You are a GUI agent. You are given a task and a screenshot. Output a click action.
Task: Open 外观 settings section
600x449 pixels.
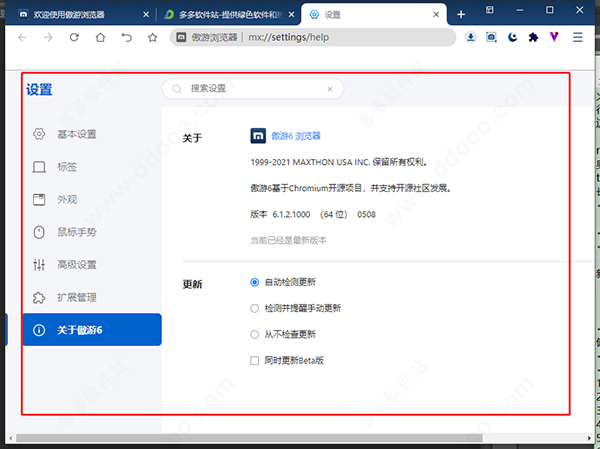[x=92, y=199]
